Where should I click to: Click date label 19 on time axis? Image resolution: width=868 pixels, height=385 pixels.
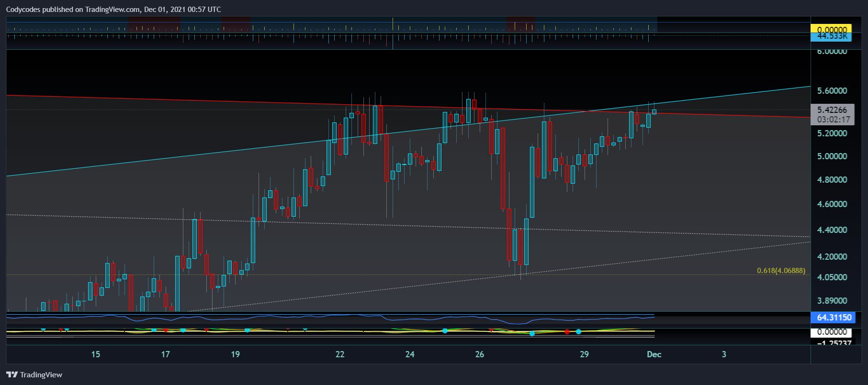236,354
